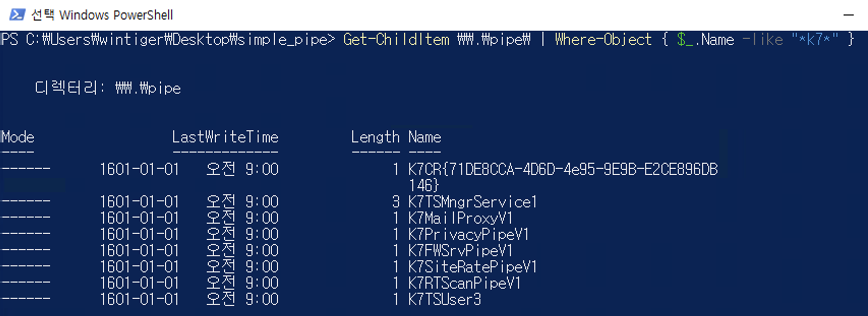Click the Where-Object cmdlet in the command
This screenshot has height=316, width=868.
(603, 40)
